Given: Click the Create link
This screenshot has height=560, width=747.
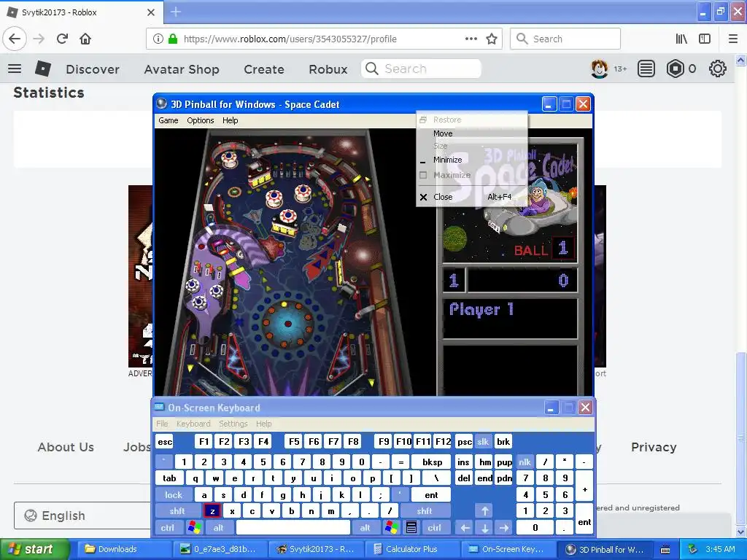Looking at the screenshot, I should pos(264,69).
